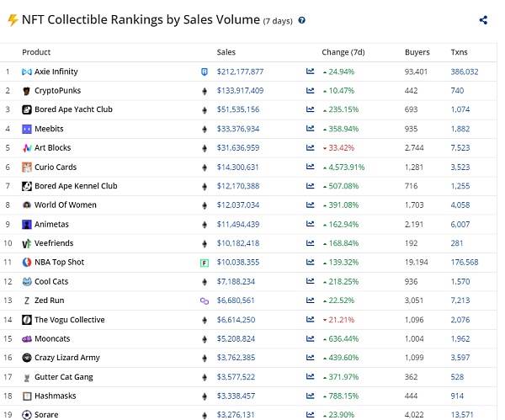Viewport: 505px width, 420px height.
Task: Open the chart icon in World Of Women row
Action: point(310,205)
